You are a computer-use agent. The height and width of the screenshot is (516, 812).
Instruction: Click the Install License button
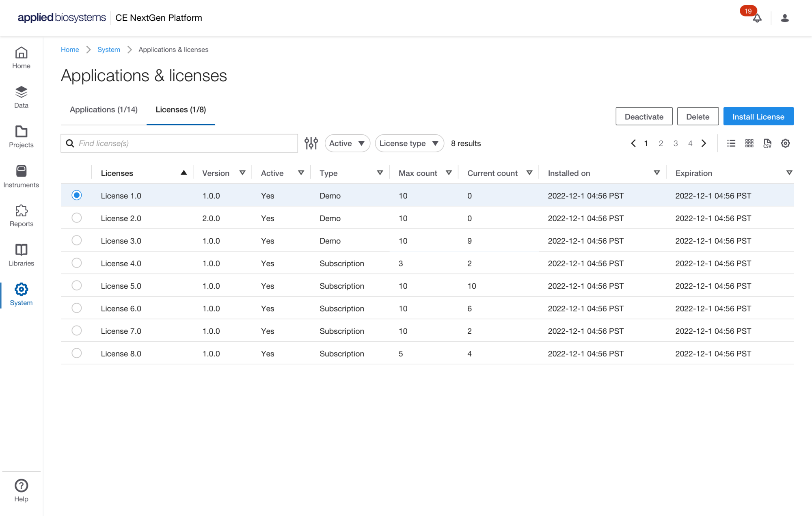758,117
